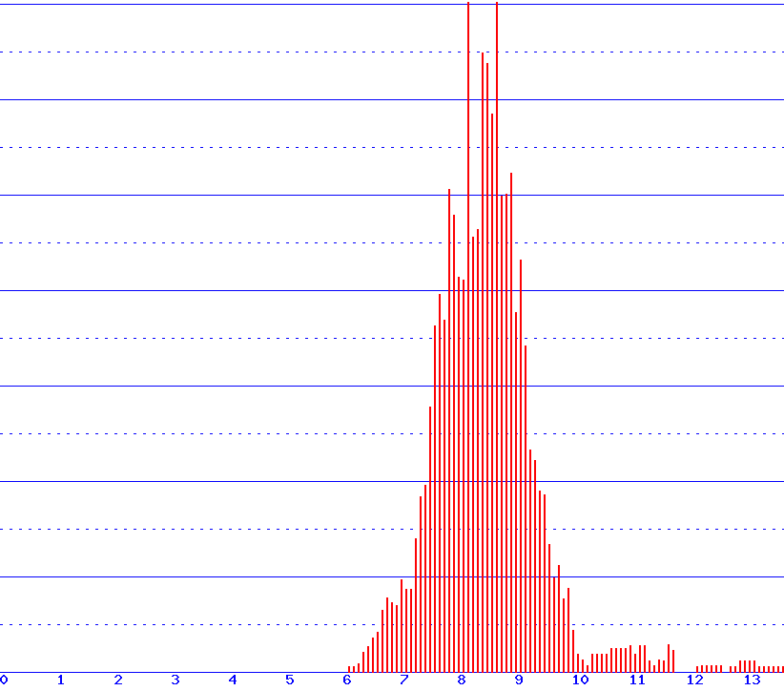Click the x-axis label "6"
Image resolution: width=784 pixels, height=691 pixels.
347,680
